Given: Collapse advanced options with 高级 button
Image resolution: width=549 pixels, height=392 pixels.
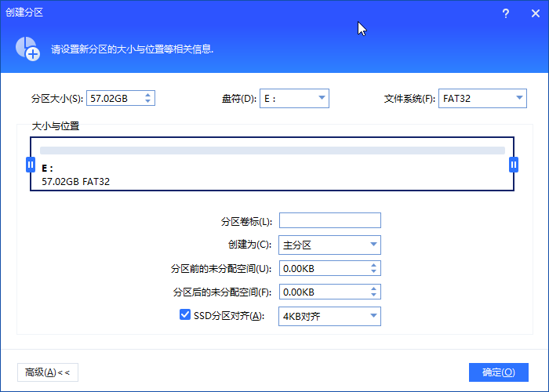Looking at the screenshot, I should 47,372.
